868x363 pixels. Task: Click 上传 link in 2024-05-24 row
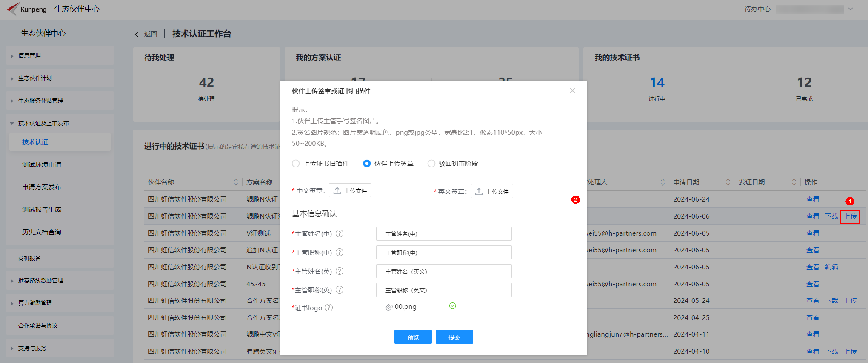coord(850,301)
